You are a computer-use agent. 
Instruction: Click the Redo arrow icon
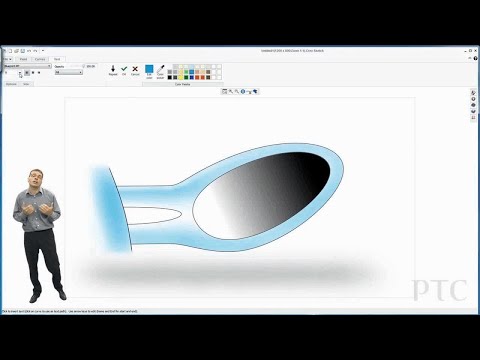pos(35,51)
